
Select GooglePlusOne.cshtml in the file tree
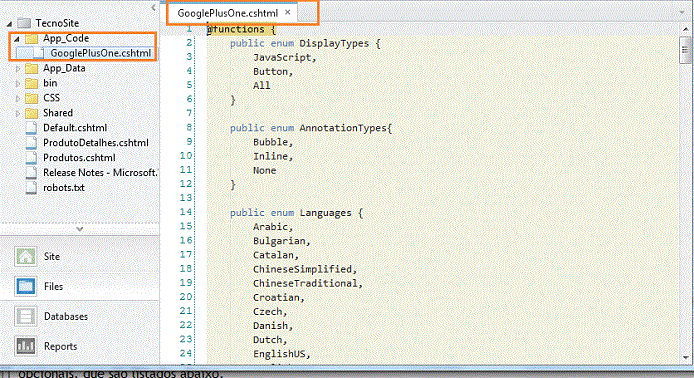pyautogui.click(x=100, y=53)
